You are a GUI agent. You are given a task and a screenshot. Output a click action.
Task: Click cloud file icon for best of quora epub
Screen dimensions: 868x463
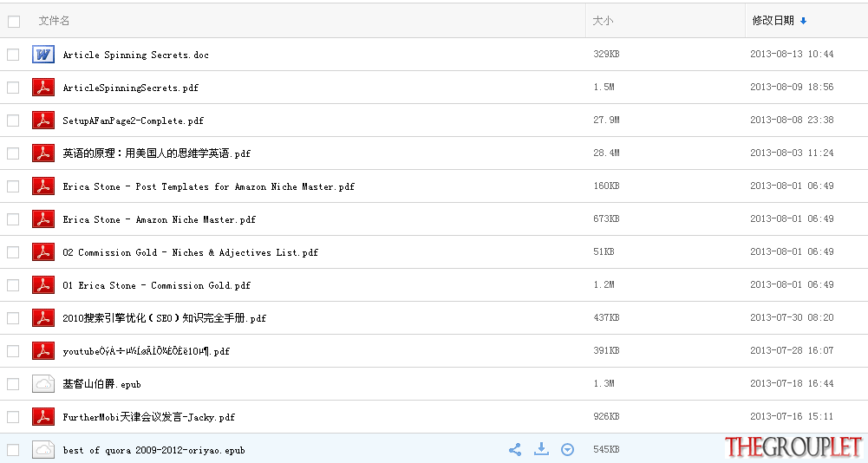point(43,450)
